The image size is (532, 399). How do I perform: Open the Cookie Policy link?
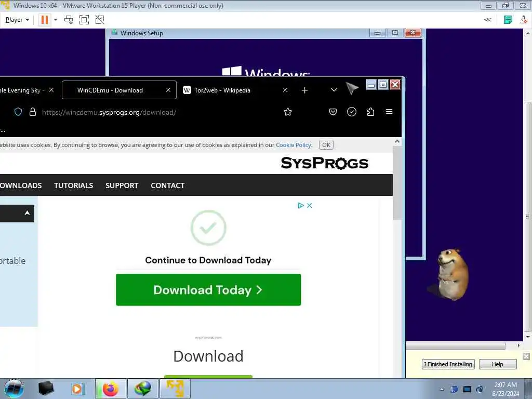coord(294,145)
